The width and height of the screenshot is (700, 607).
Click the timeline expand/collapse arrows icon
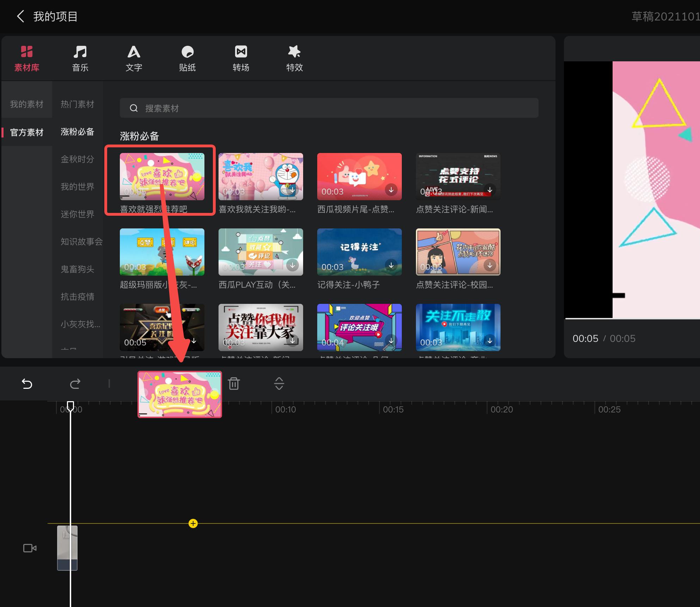pyautogui.click(x=279, y=383)
